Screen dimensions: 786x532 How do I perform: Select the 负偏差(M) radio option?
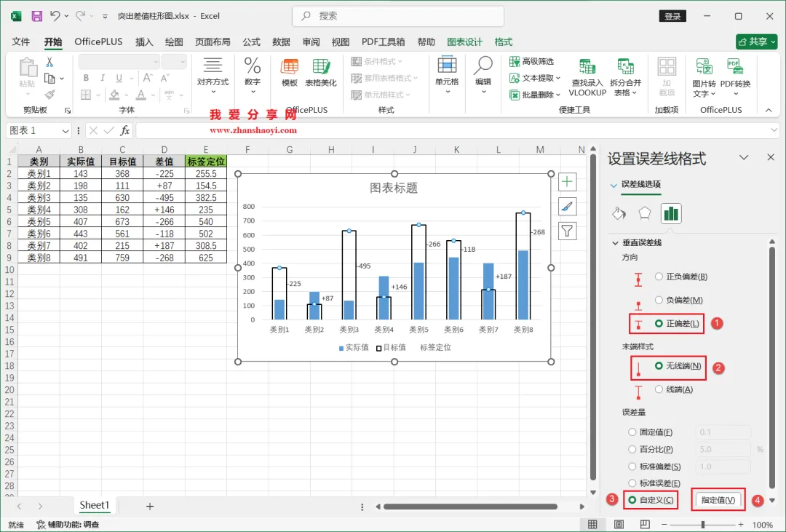point(679,300)
